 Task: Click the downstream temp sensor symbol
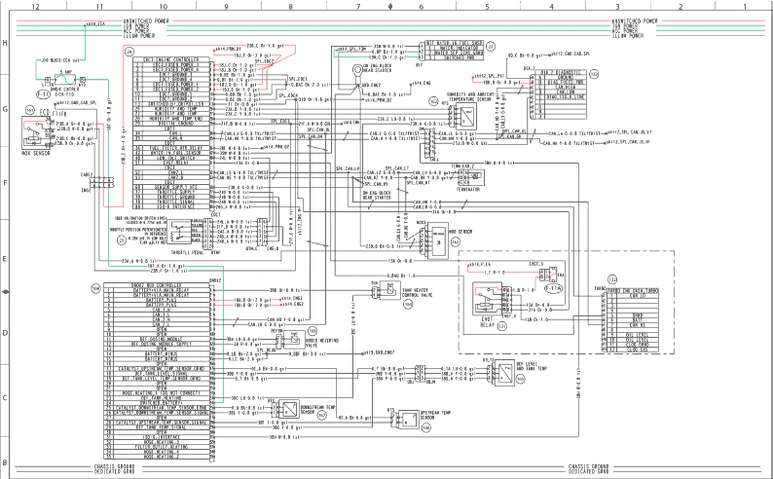287,408
